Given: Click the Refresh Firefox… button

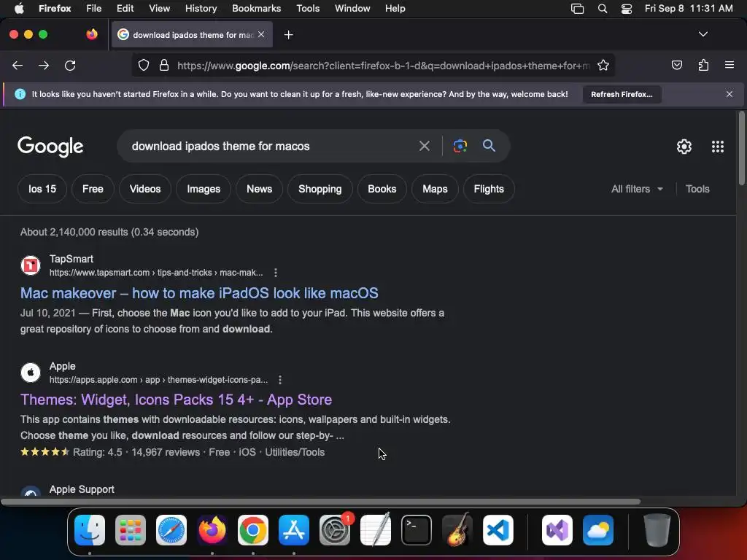Looking at the screenshot, I should click(622, 94).
